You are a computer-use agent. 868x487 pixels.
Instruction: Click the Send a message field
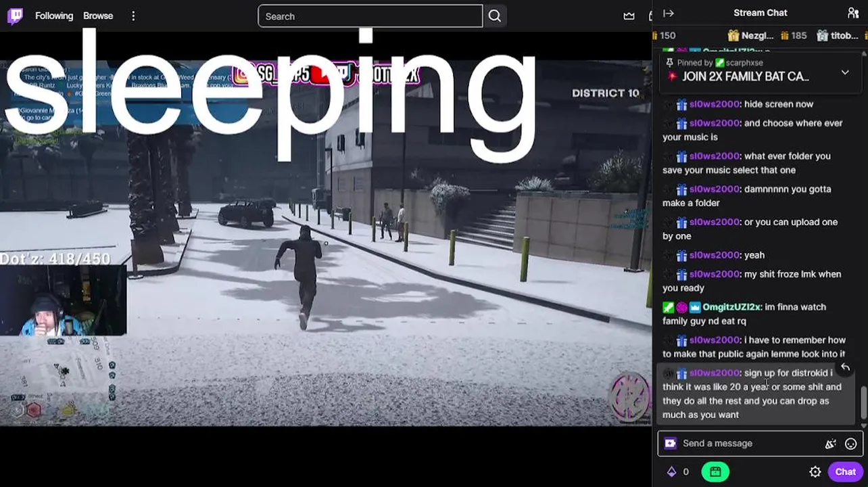(x=750, y=443)
